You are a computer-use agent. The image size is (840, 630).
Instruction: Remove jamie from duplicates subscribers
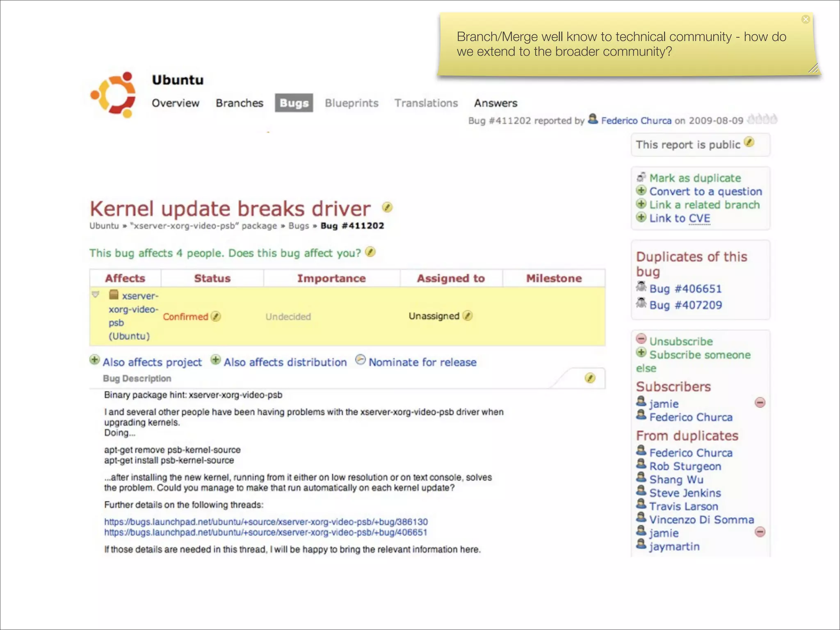[x=760, y=532]
